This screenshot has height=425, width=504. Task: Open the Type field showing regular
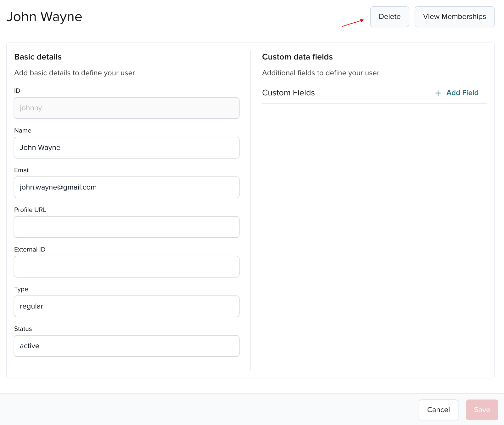(126, 306)
